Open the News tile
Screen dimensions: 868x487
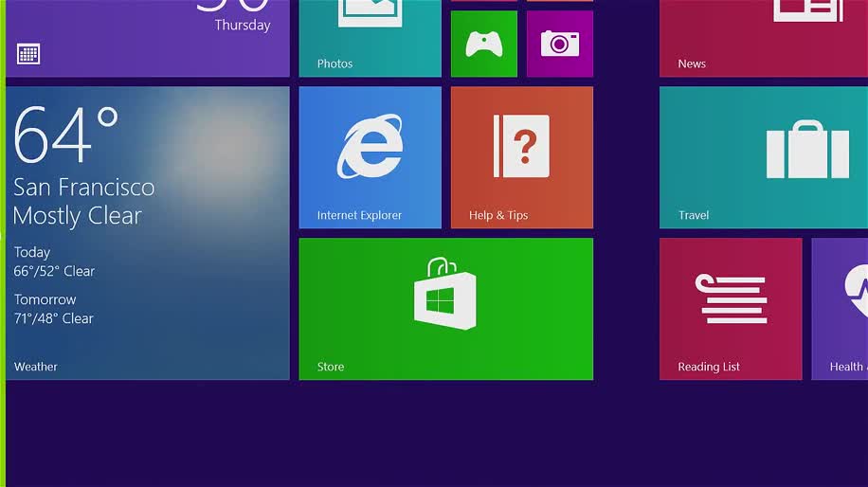click(764, 38)
